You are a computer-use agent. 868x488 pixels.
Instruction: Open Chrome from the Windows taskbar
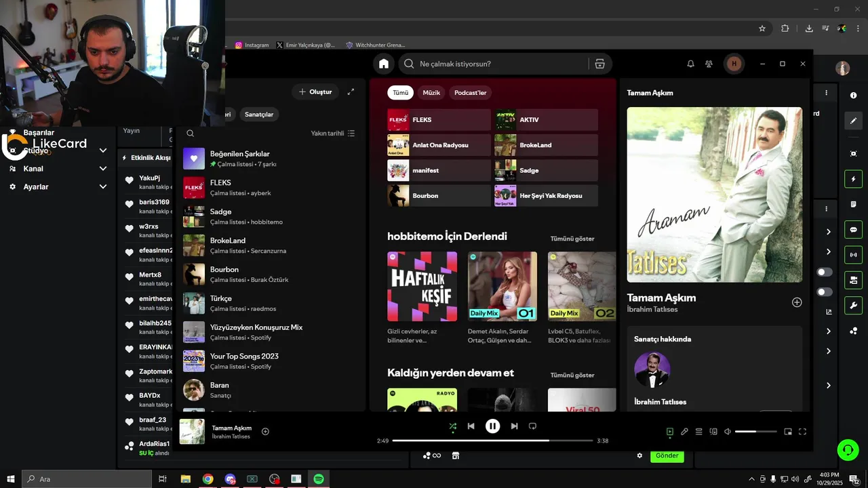click(208, 479)
